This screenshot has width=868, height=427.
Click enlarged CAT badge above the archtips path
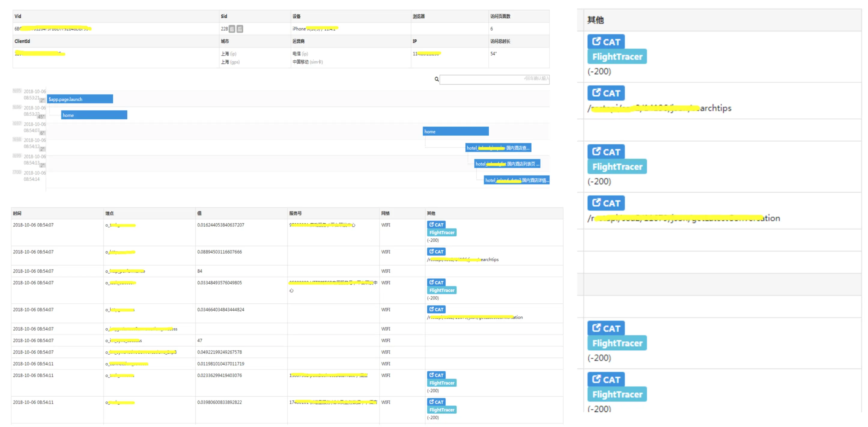tap(605, 93)
